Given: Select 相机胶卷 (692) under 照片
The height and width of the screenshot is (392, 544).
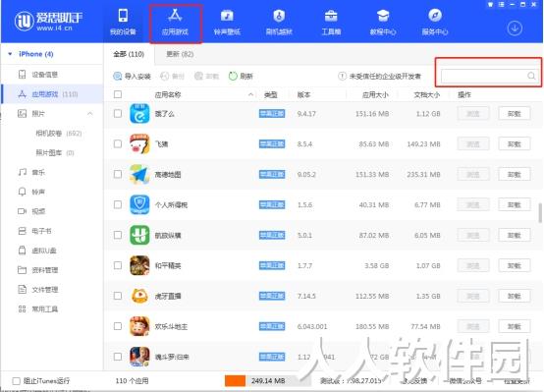Looking at the screenshot, I should 59,134.
